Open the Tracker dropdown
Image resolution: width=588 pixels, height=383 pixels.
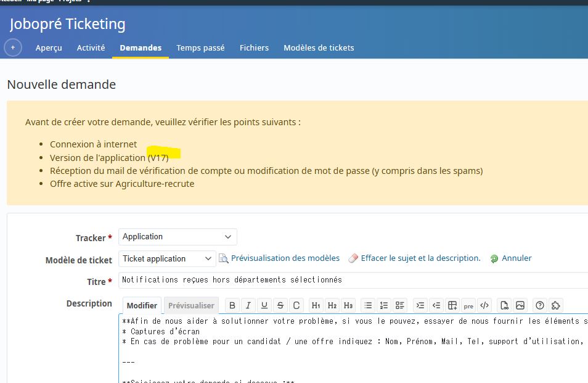click(178, 237)
